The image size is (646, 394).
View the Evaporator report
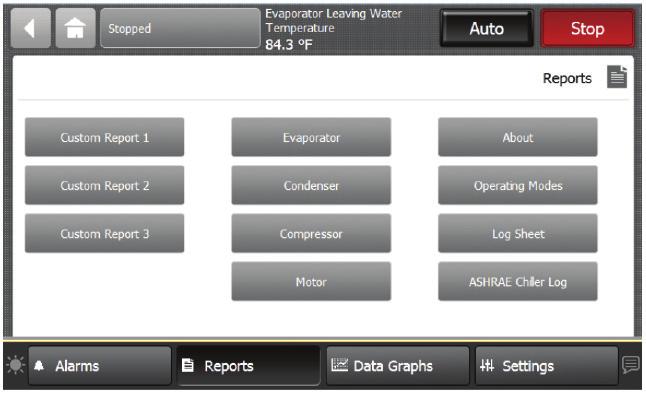311,137
